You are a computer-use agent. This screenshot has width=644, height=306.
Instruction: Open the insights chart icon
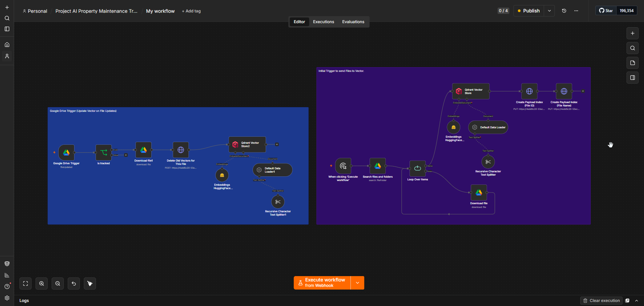(x=7, y=275)
